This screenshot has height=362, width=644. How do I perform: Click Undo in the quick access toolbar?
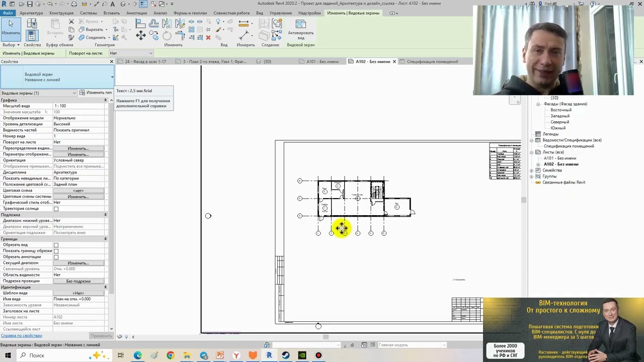(x=49, y=4)
